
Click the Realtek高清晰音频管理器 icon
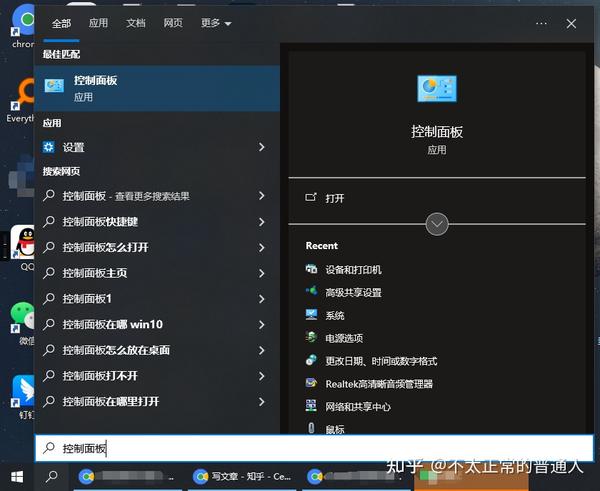click(311, 383)
